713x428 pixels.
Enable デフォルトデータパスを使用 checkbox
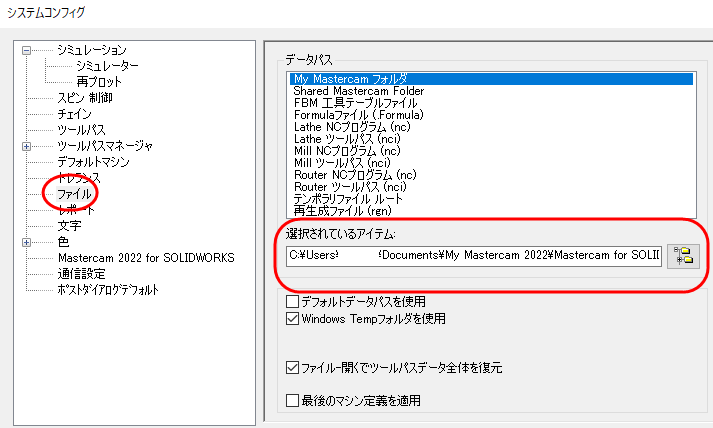[x=292, y=302]
